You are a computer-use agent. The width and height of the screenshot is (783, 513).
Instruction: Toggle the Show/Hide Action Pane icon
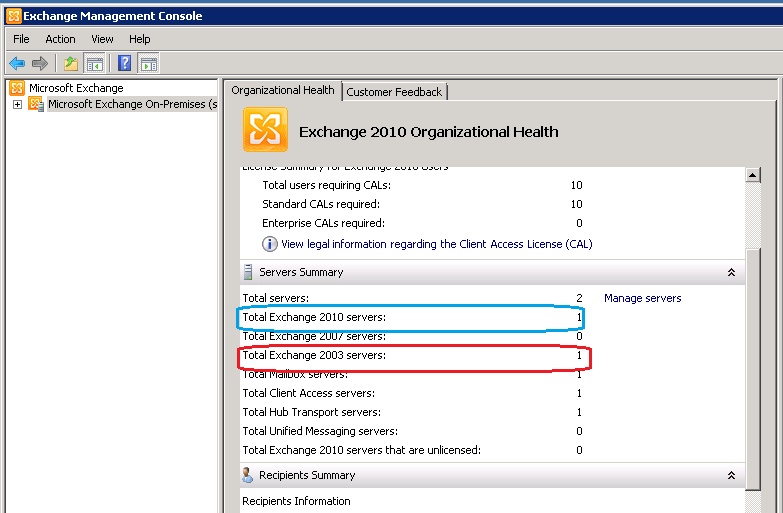148,63
